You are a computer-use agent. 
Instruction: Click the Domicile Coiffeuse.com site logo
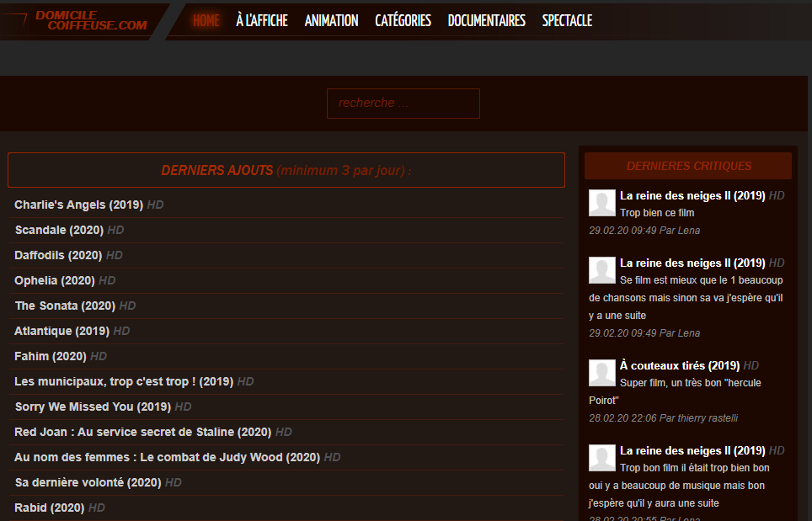(90, 20)
